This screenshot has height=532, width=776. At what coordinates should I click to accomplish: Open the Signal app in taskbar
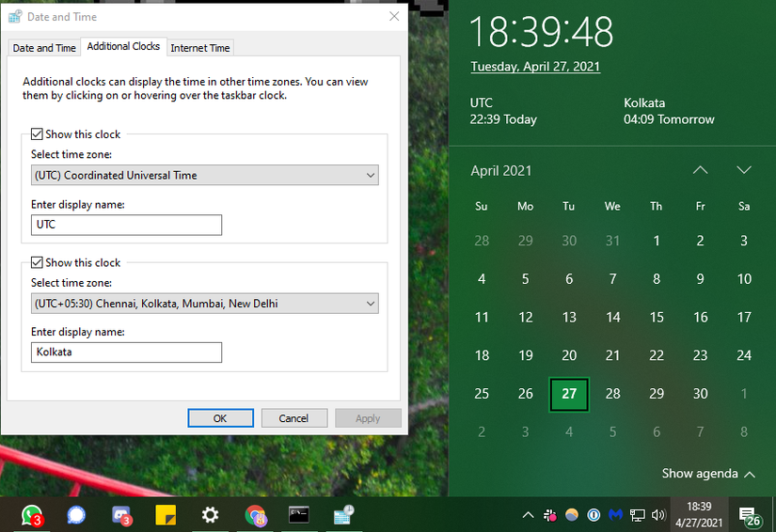click(76, 514)
